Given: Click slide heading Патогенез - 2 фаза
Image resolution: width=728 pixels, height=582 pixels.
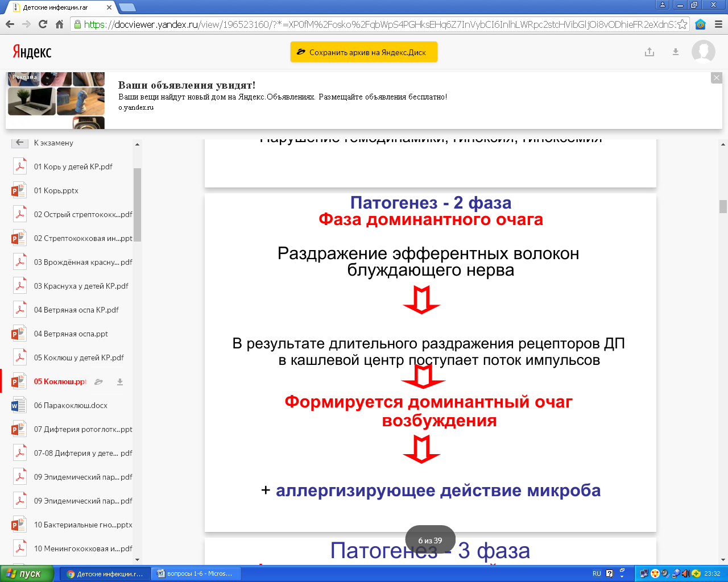Looking at the screenshot, I should 431,202.
